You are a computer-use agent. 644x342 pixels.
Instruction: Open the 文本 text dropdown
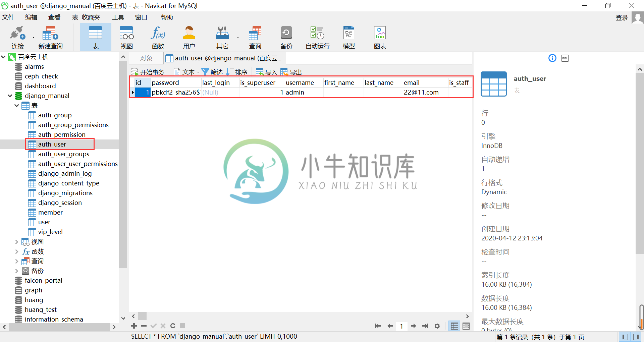[186, 72]
